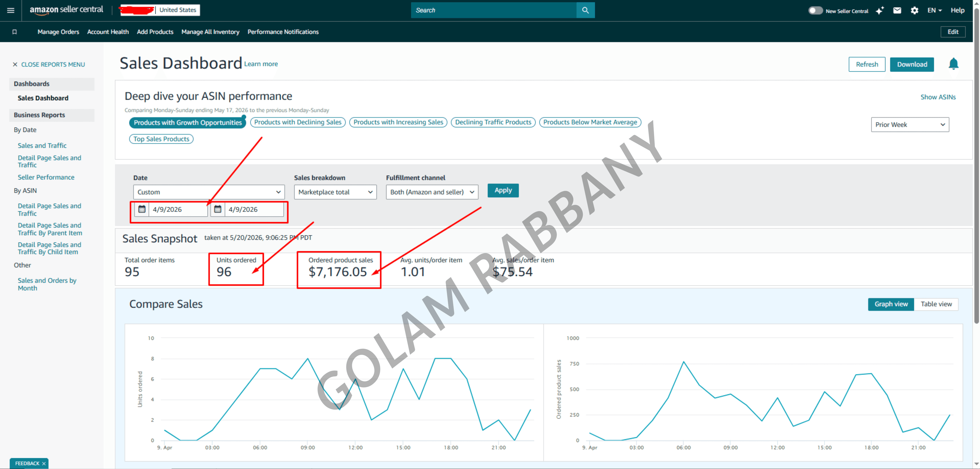Click the Refresh button
This screenshot has width=980, height=469.
(x=867, y=64)
